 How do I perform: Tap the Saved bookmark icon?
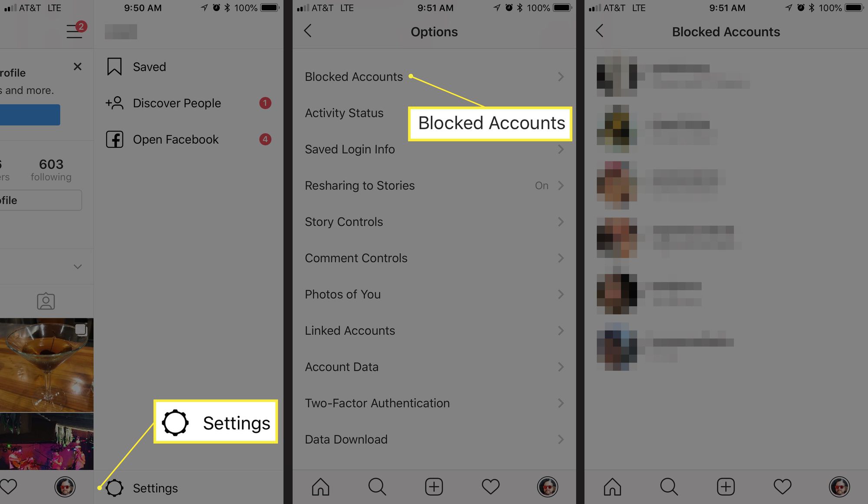tap(114, 67)
